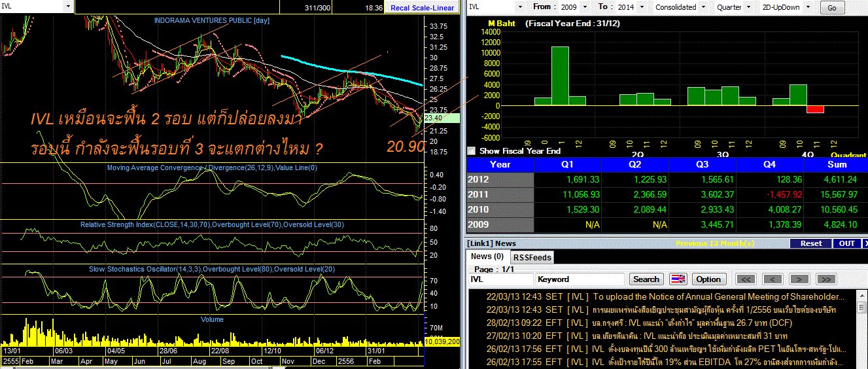Expand the From year 2009 dropdown

[587, 7]
